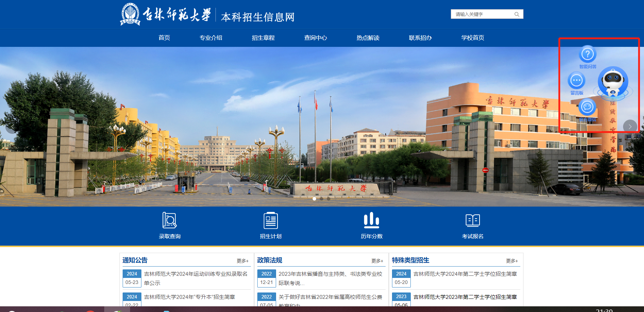Open the 官方微信 WeChat icon
Viewport: 644px width, 312px height.
(587, 107)
